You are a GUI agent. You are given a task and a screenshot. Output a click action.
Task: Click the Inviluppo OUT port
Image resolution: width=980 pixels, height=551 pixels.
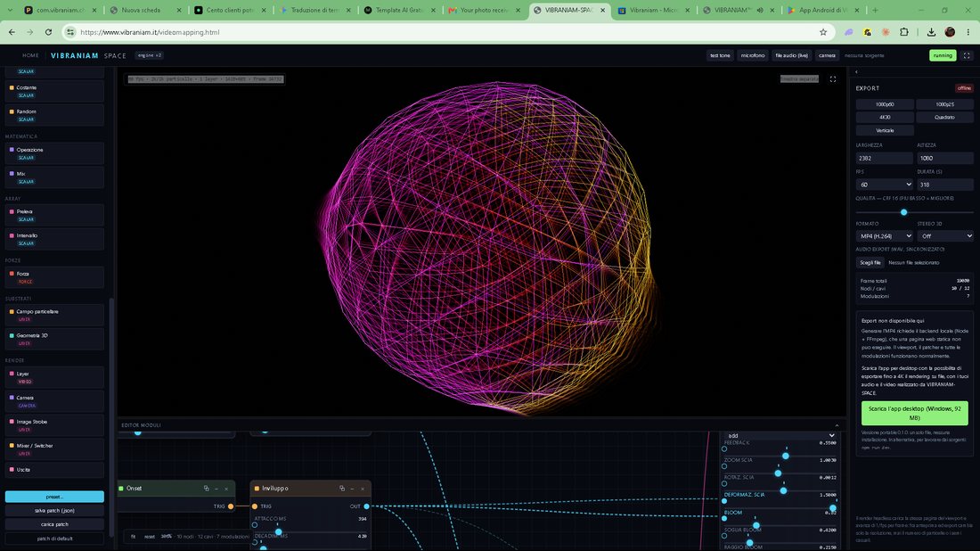[x=366, y=506]
